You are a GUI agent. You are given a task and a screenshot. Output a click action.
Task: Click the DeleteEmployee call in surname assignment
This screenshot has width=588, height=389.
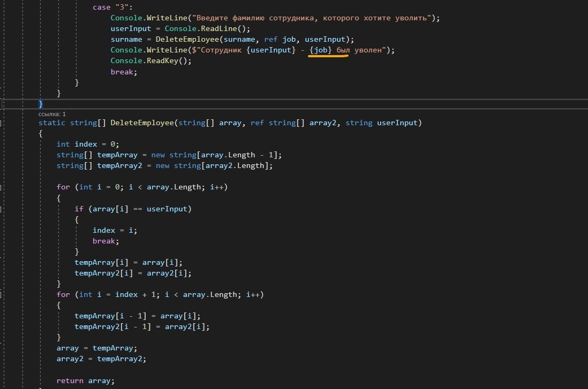point(187,40)
